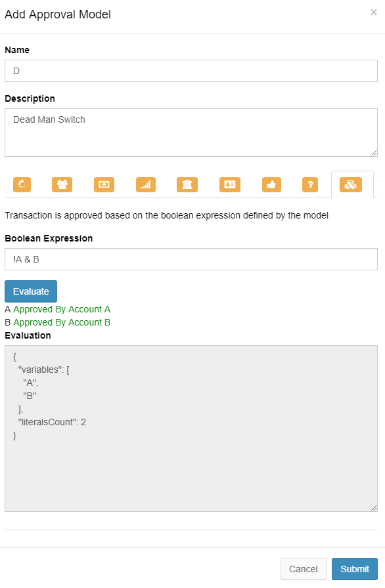Select the banknote approval model icon
The image size is (385, 588).
tap(104, 184)
